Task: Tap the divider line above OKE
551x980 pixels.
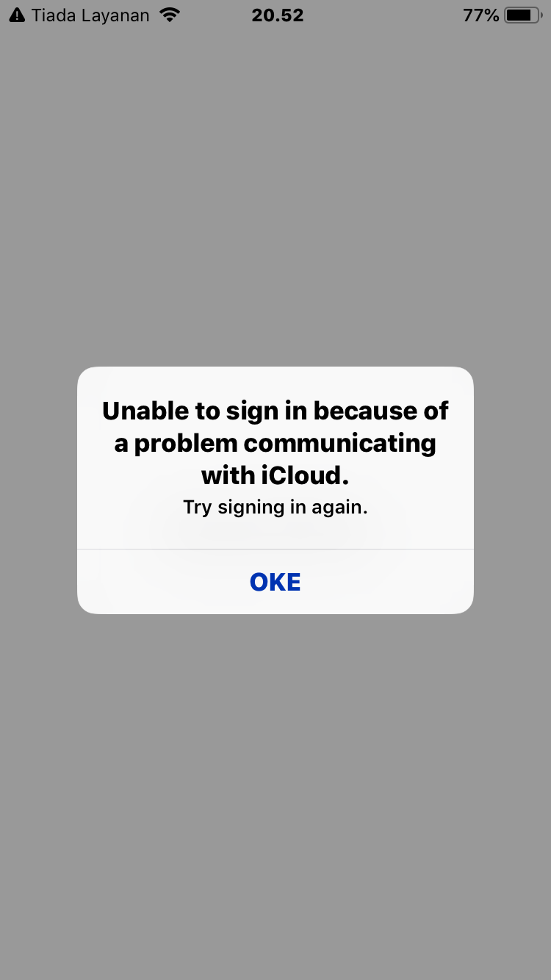Action: [x=275, y=549]
